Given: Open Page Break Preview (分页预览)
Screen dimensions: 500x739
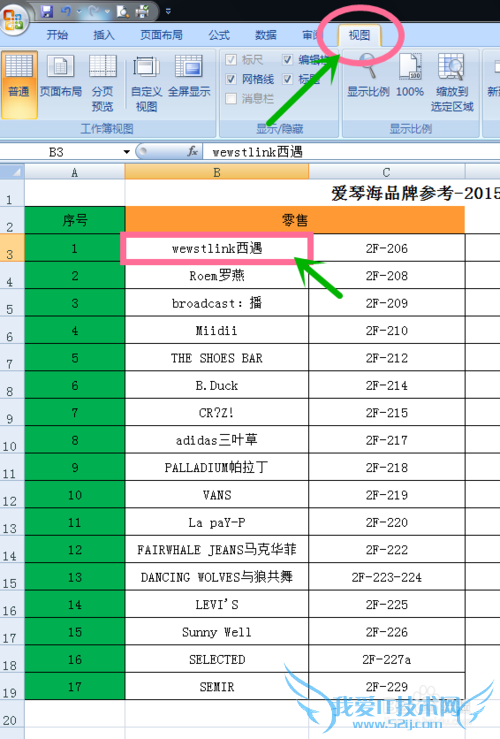Looking at the screenshot, I should 102,83.
